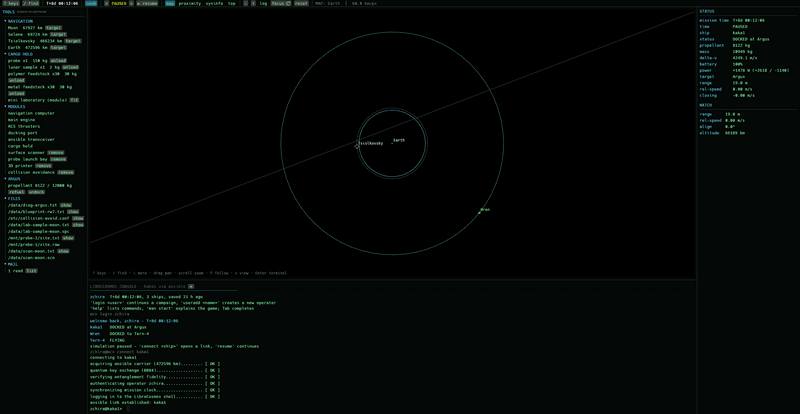Screen dimensions: 800x414
Task: Click the TOOLS panel header
Action: click(x=9, y=11)
